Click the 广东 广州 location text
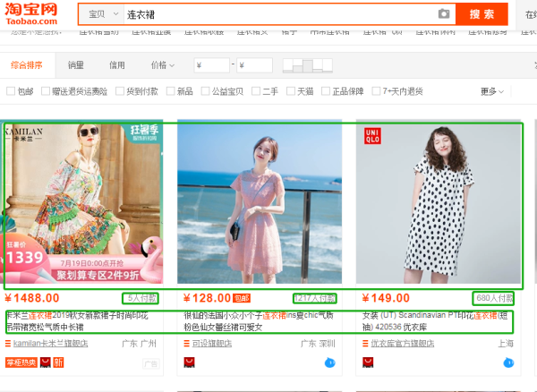The width and height of the screenshot is (537, 392). (x=139, y=344)
